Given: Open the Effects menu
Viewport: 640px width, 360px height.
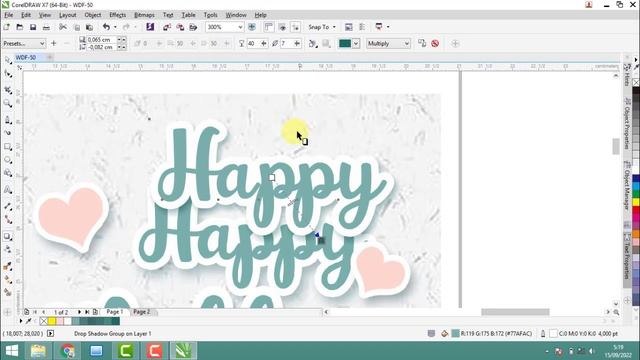Looking at the screenshot, I should click(118, 15).
